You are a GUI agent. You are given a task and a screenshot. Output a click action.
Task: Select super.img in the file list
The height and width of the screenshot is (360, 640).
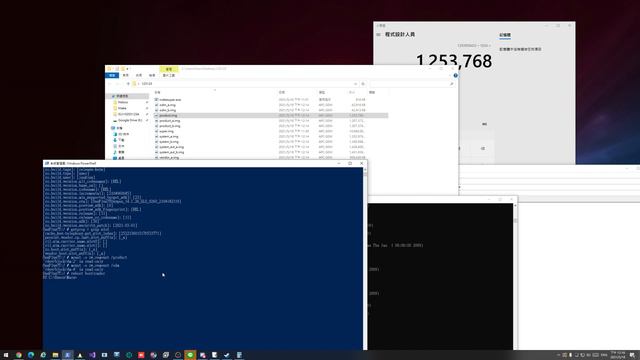click(x=166, y=131)
